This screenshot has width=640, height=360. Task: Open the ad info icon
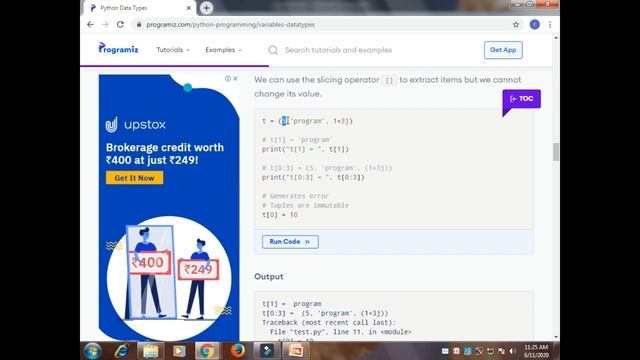coord(228,78)
